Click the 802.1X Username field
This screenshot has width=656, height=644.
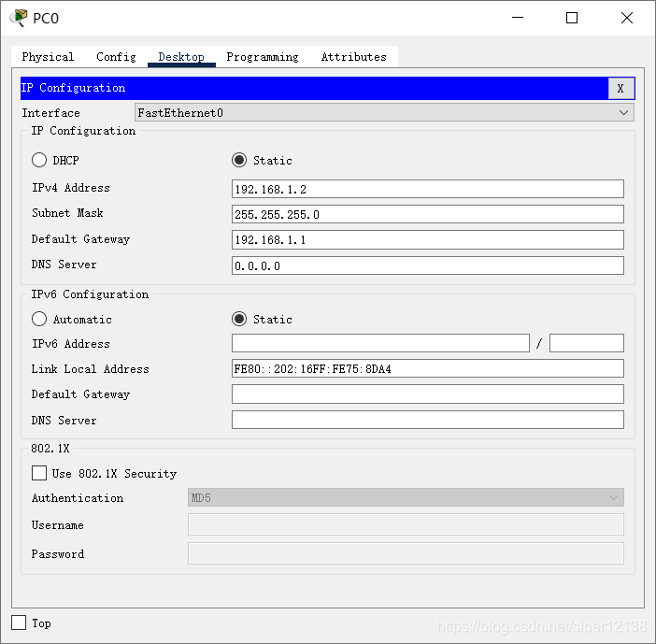[x=406, y=524]
